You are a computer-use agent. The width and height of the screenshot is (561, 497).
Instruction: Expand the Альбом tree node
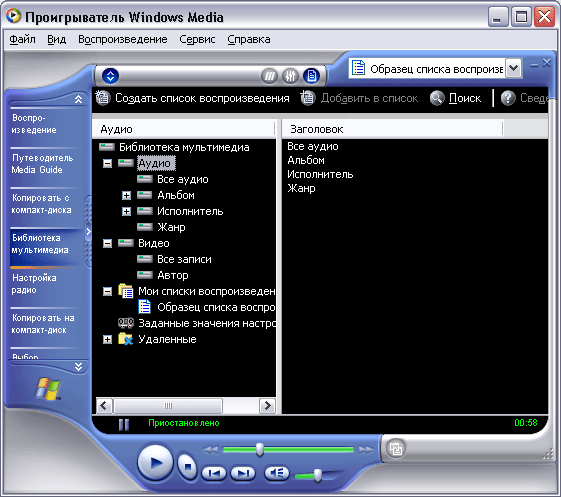[126, 195]
